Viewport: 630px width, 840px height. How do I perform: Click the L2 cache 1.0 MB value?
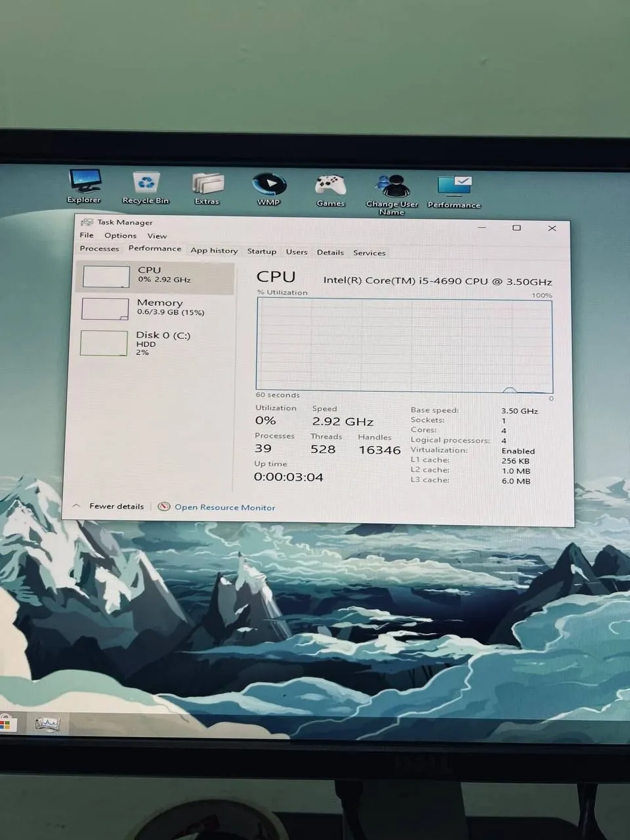point(516,471)
